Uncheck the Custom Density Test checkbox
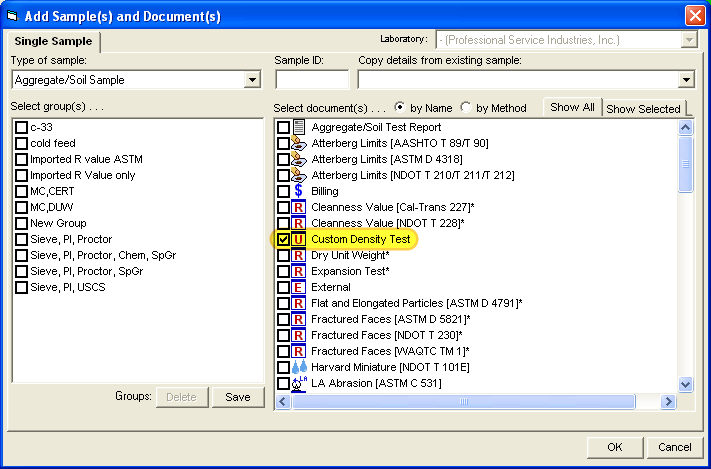 click(283, 240)
